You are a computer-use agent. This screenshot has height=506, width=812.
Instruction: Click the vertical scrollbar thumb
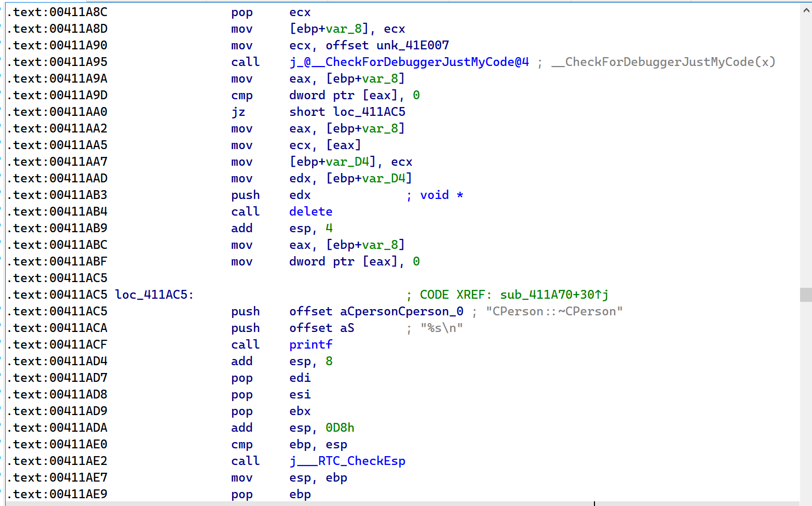click(x=806, y=295)
